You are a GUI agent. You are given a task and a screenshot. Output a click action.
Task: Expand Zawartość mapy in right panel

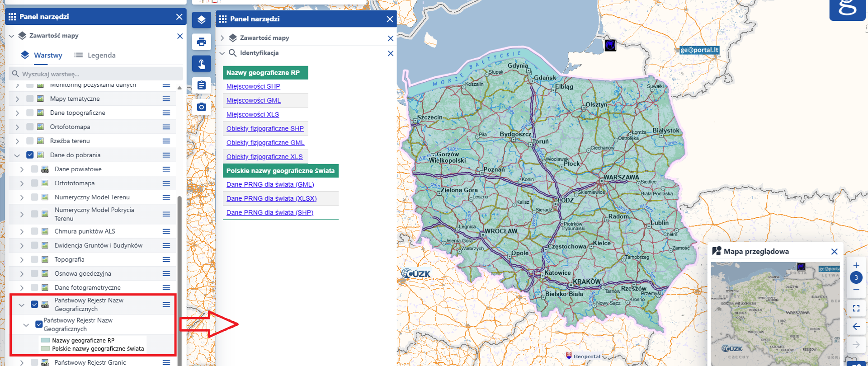222,38
